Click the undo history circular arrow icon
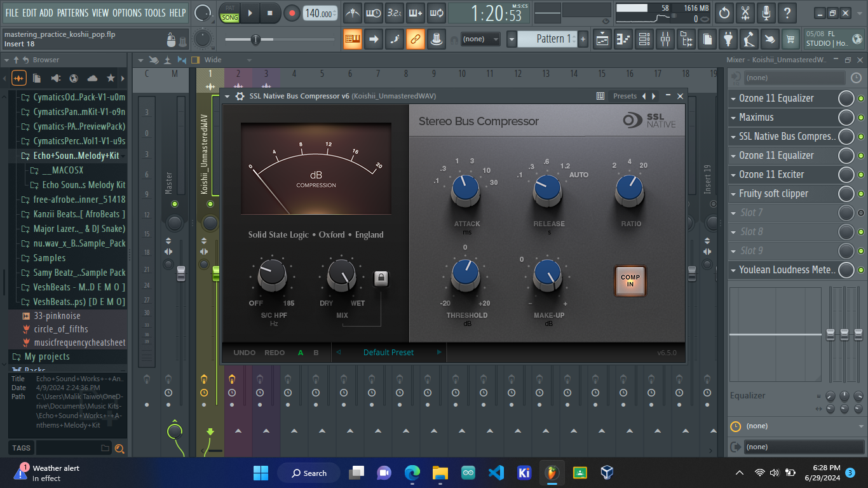This screenshot has width=868, height=488. (724, 13)
